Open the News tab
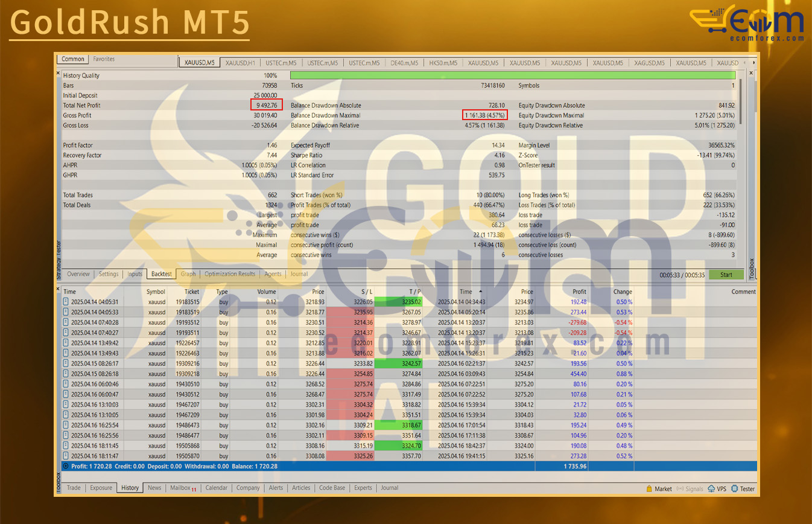Viewport: 812px width, 524px height. point(154,488)
